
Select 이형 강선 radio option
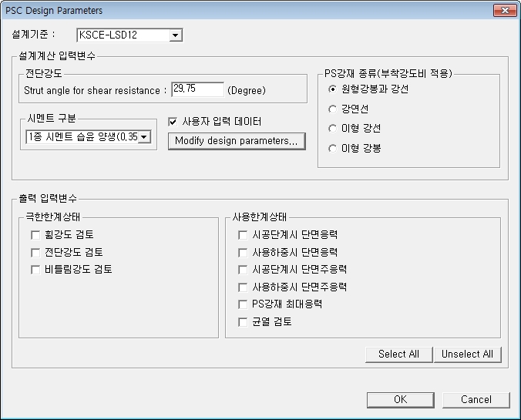[x=333, y=129]
